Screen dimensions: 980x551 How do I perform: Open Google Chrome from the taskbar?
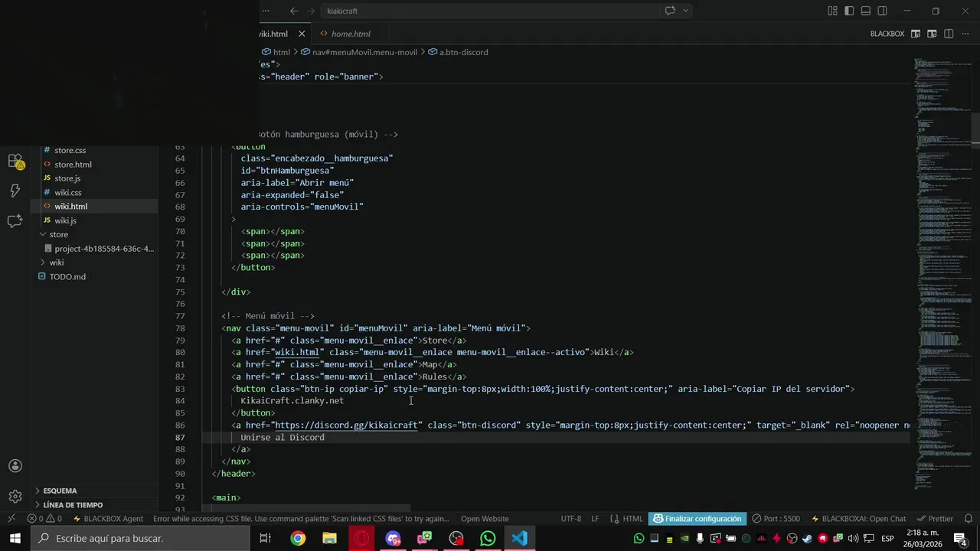(x=298, y=539)
